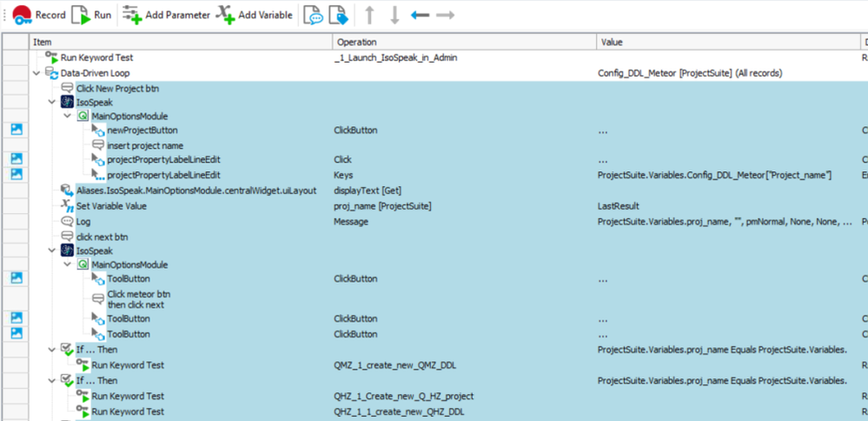Click the label/tag page toolbar icon
The image size is (868, 421).
[338, 16]
